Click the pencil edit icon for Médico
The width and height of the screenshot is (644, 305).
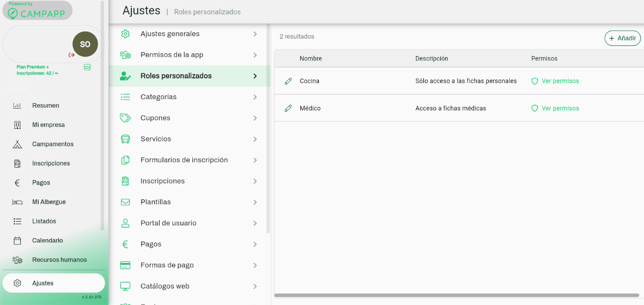pyautogui.click(x=288, y=108)
